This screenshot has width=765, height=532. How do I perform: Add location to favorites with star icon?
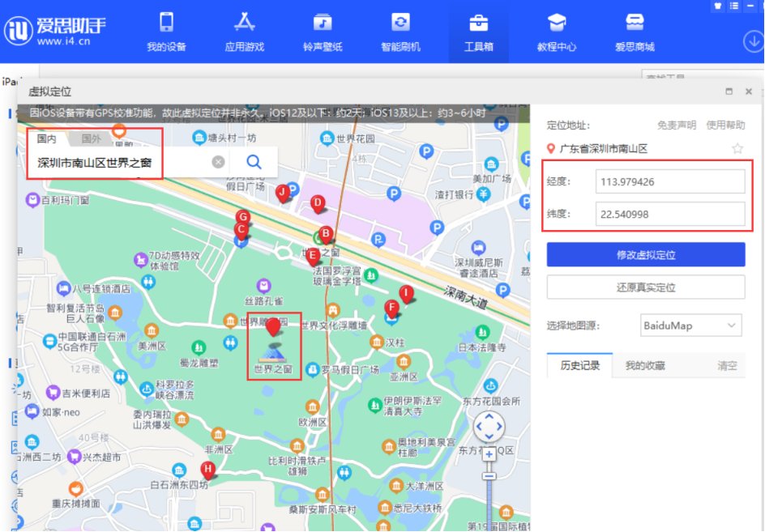click(737, 148)
